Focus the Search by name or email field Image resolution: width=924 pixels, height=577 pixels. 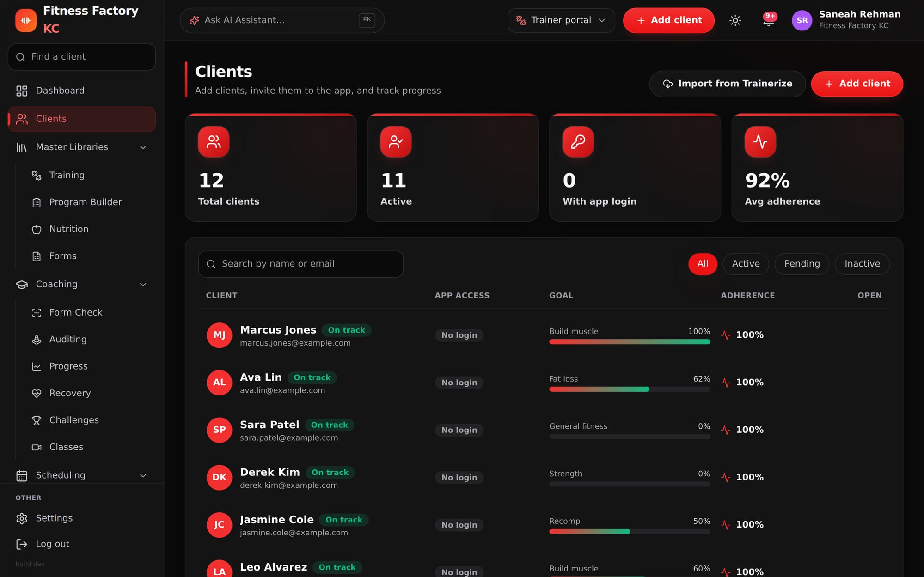coord(300,264)
